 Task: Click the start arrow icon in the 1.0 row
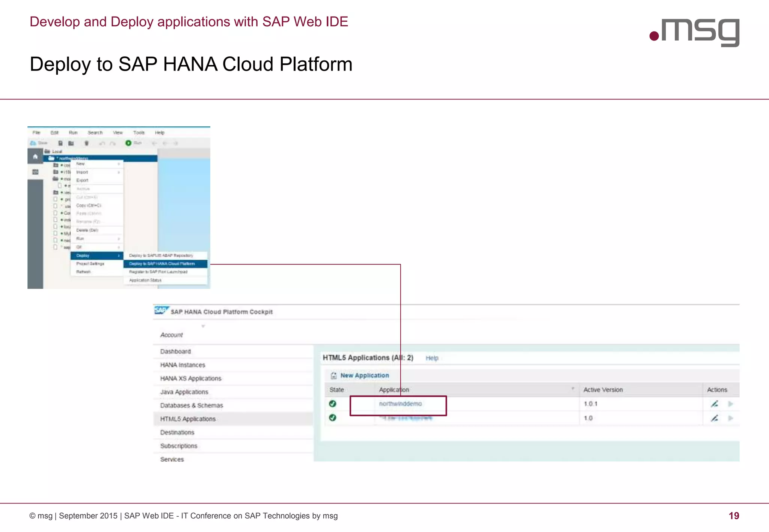click(x=731, y=418)
